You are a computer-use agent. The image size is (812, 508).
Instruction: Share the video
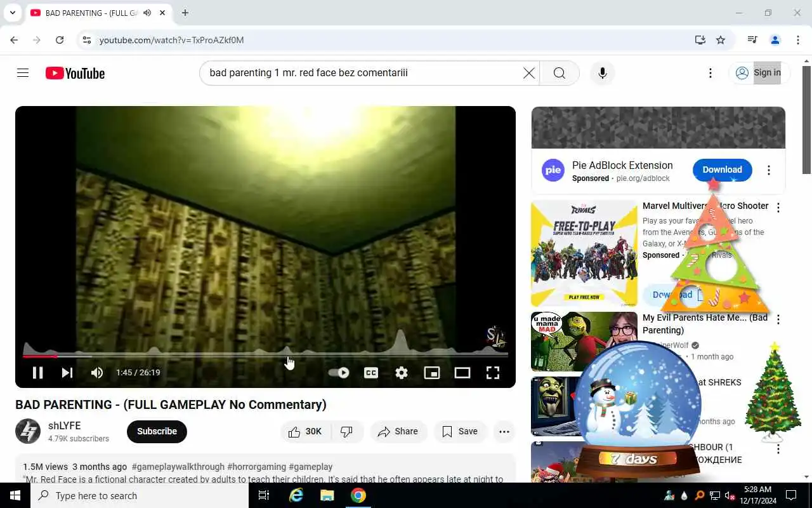398,432
